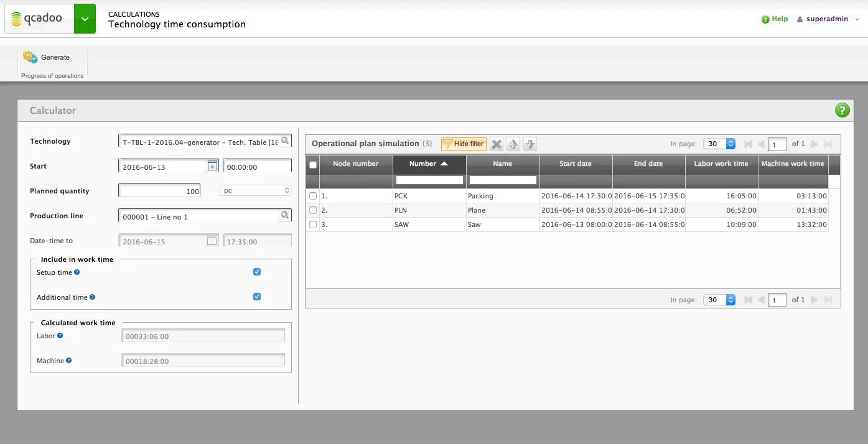This screenshot has width=868, height=444.
Task: Go to first page in top pager
Action: tap(749, 144)
